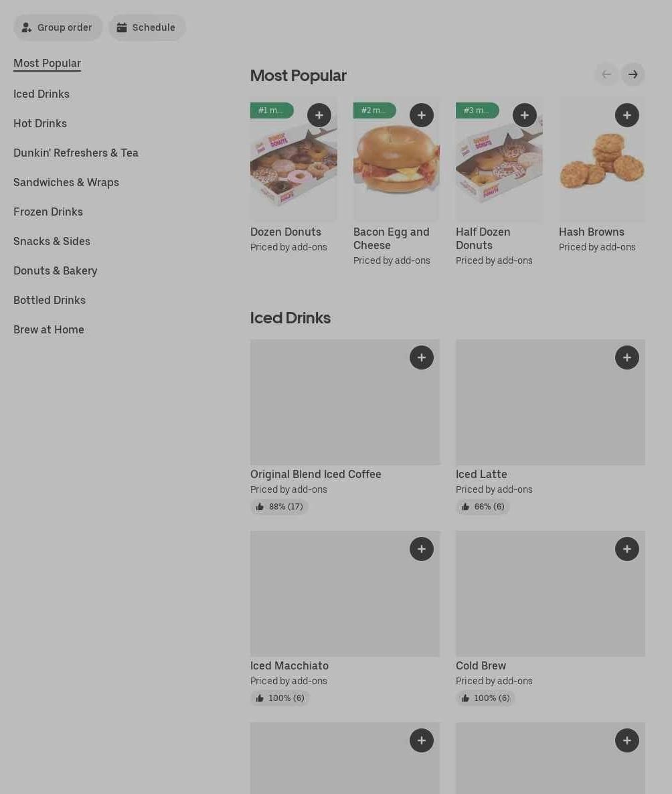Open Sandwiches & Wraps category

[66, 182]
